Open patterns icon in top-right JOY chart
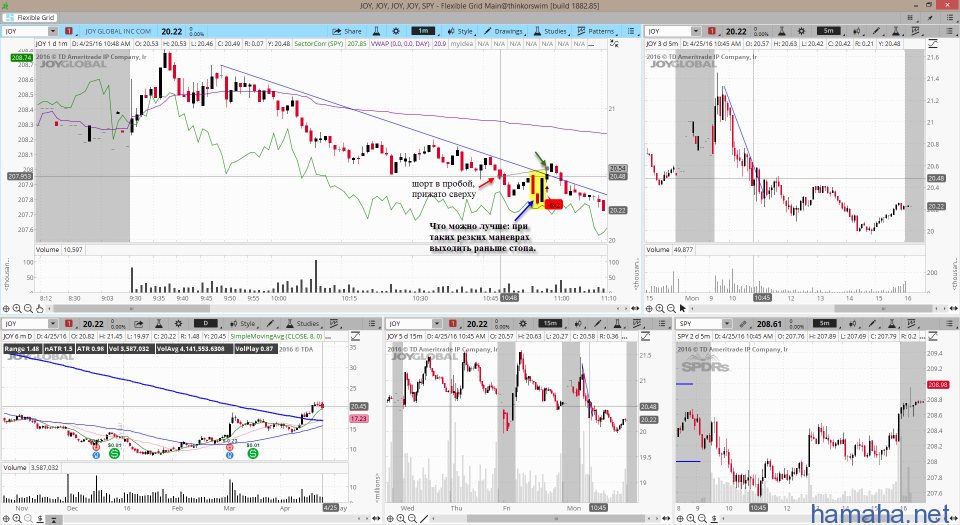960x525 pixels. point(916,31)
